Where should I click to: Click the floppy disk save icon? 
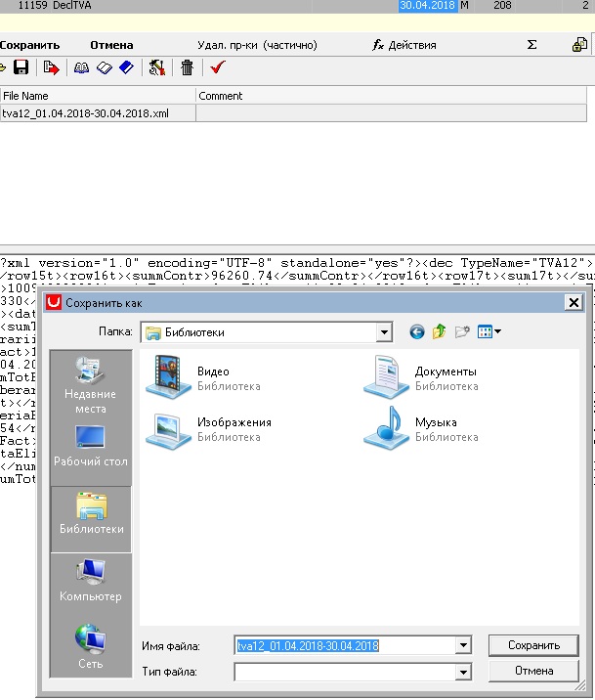(21, 67)
